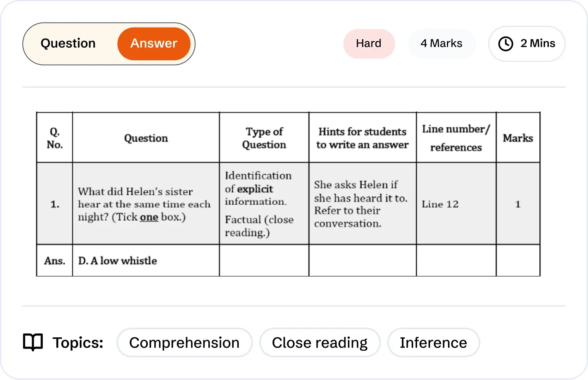Click the answer text D. A low whistle
Screen dimensions: 588x380
point(117,261)
